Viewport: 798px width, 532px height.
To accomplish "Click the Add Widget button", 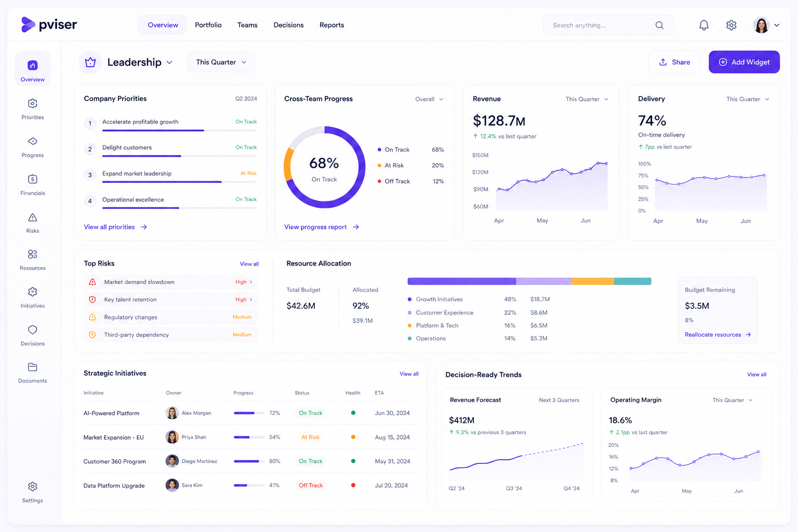I will coord(744,62).
